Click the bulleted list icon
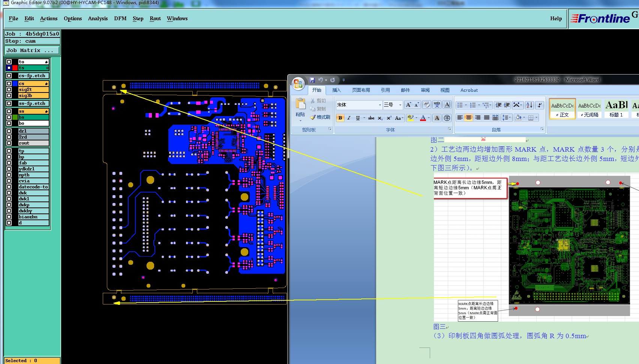The width and height of the screenshot is (639, 364). point(460,105)
